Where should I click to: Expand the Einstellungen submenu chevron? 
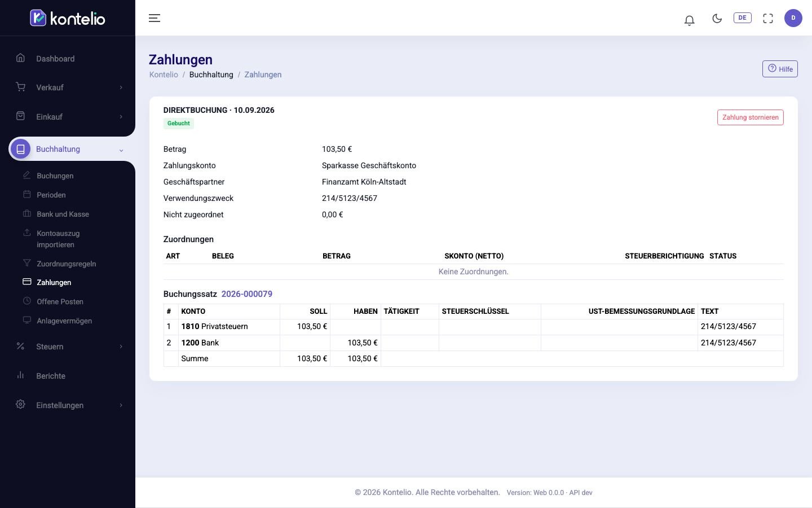(121, 405)
